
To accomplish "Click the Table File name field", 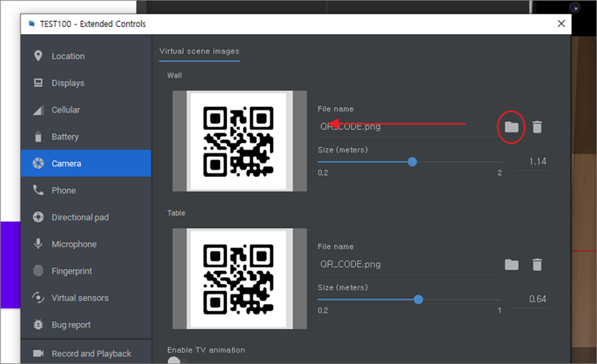I will (408, 265).
